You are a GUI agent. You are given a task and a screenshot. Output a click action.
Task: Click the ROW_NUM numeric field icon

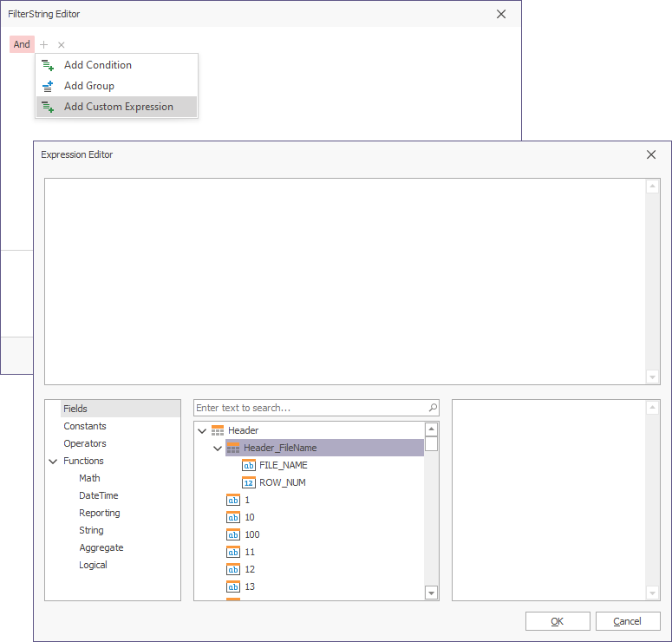pos(249,483)
